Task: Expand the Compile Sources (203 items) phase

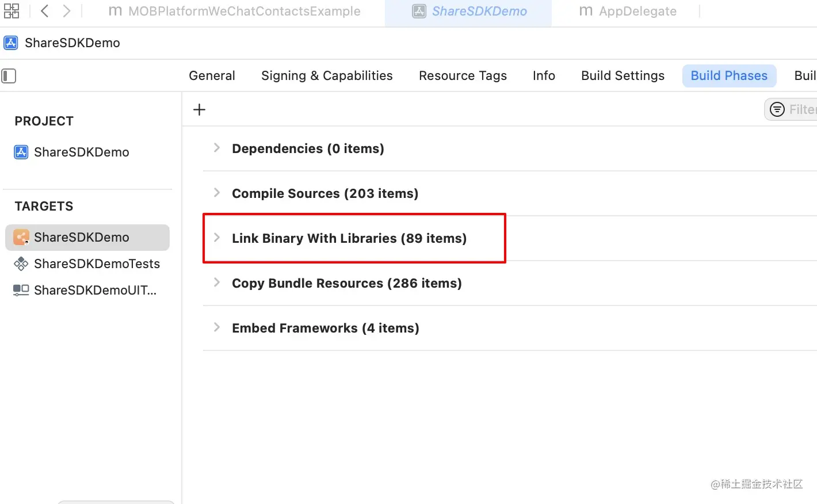Action: (217, 193)
